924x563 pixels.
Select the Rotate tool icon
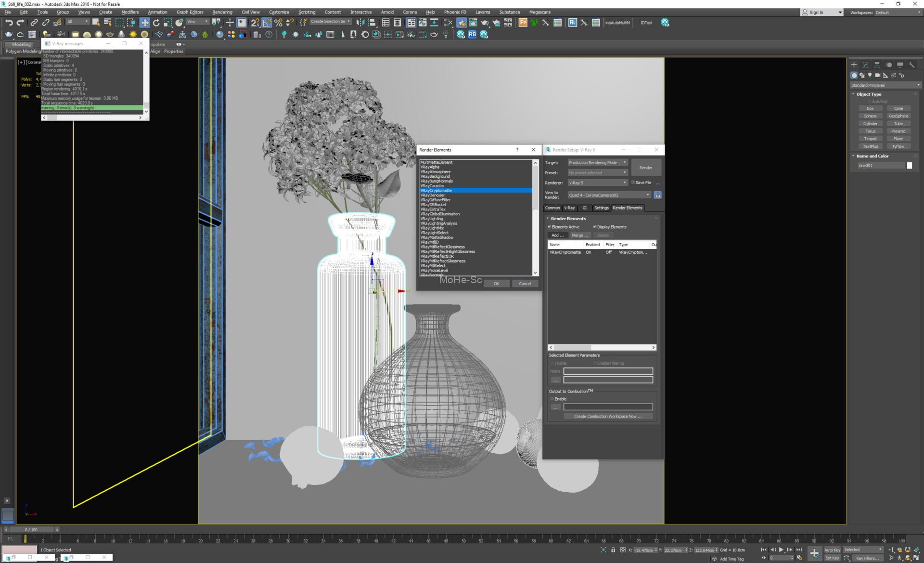click(156, 23)
